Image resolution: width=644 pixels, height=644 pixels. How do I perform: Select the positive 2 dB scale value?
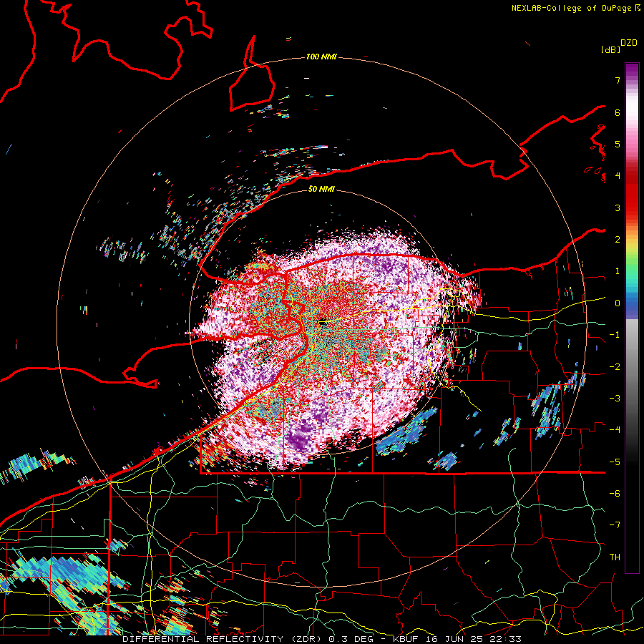618,240
